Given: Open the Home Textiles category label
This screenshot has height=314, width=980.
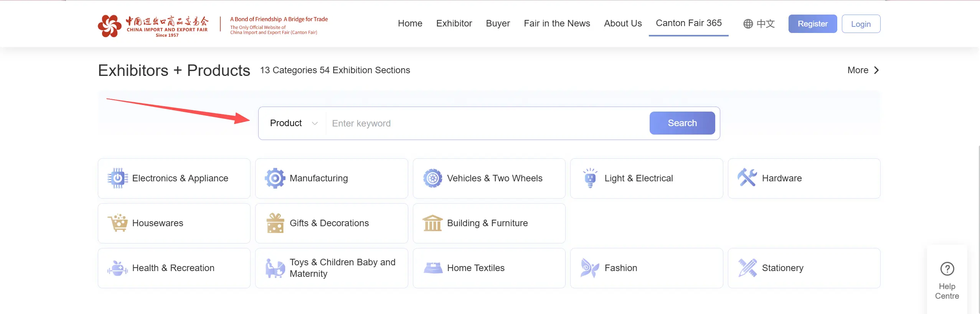Looking at the screenshot, I should coord(476,268).
